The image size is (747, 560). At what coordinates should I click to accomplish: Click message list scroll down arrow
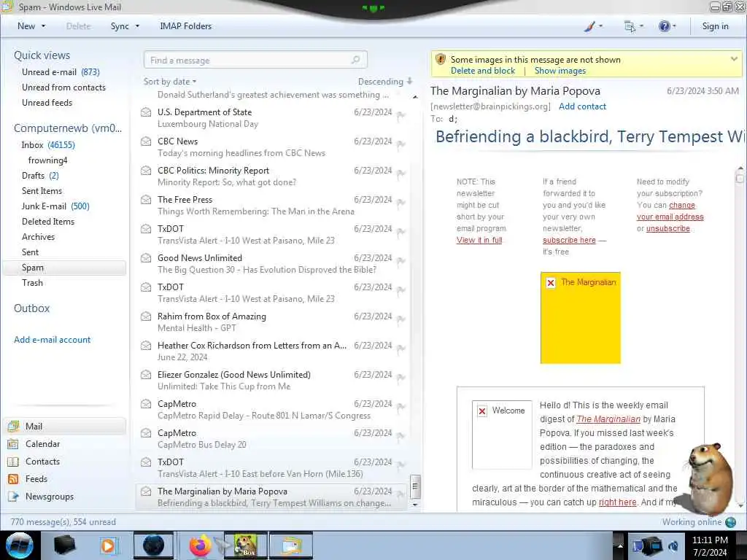pyautogui.click(x=415, y=505)
